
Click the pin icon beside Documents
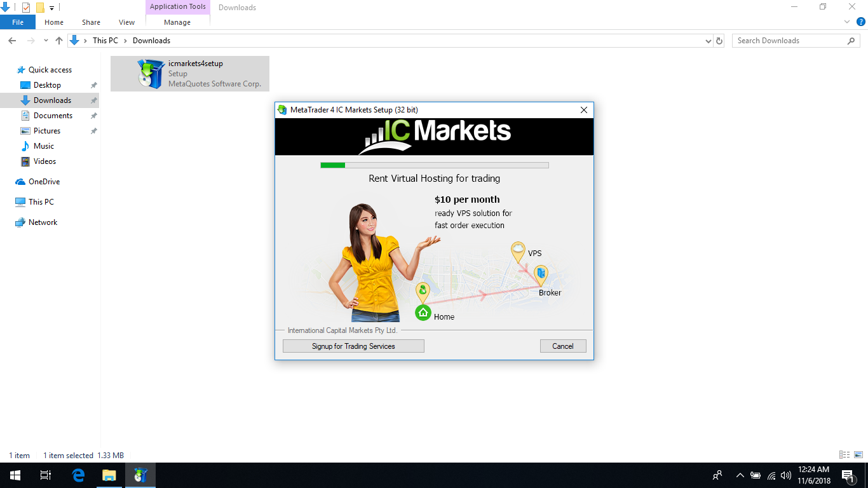click(x=94, y=116)
